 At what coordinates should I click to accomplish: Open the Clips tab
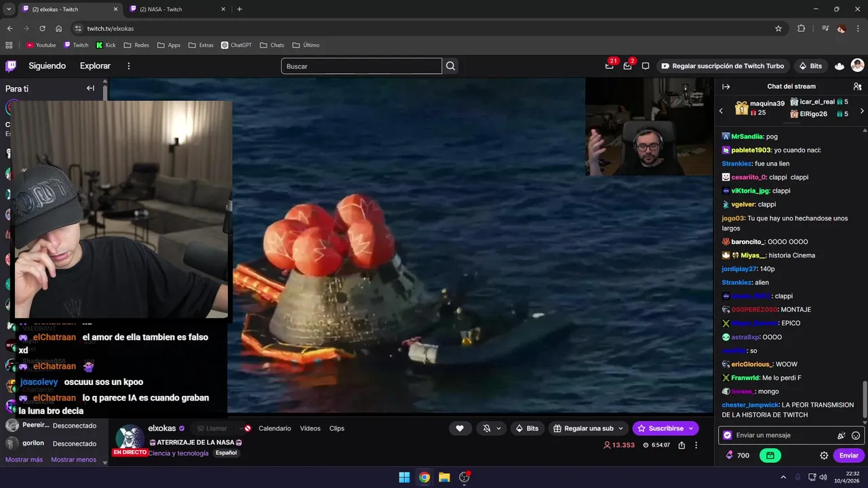[337, 428]
